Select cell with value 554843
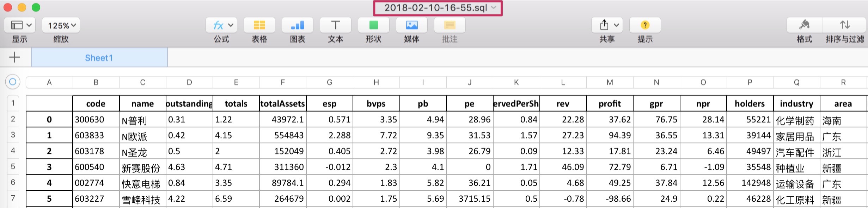The height and width of the screenshot is (208, 868). click(x=283, y=135)
